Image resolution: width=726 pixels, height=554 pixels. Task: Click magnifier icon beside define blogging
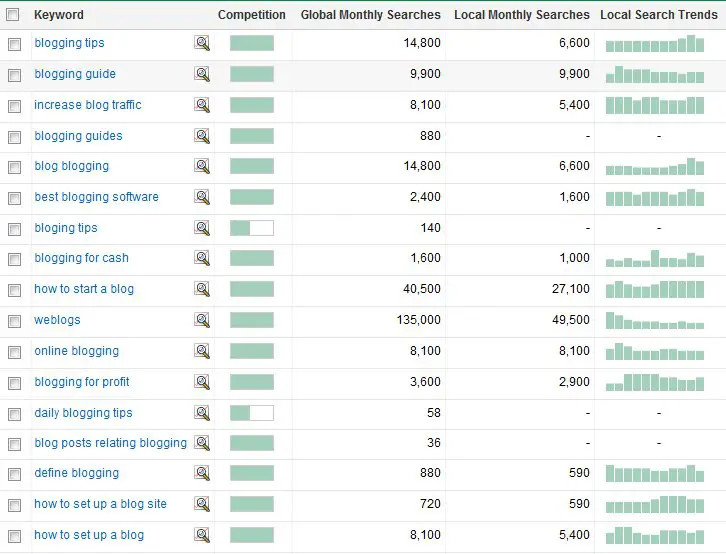[202, 473]
